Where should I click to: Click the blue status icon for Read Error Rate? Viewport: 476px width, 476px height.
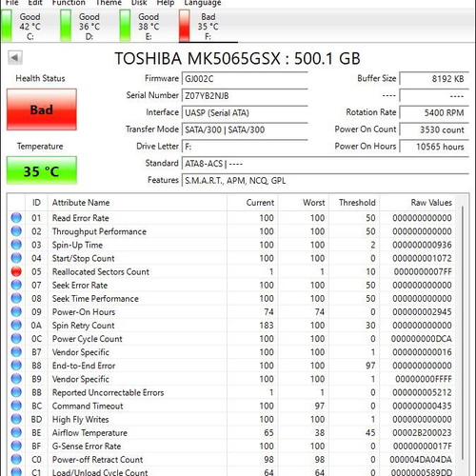[x=16, y=218]
